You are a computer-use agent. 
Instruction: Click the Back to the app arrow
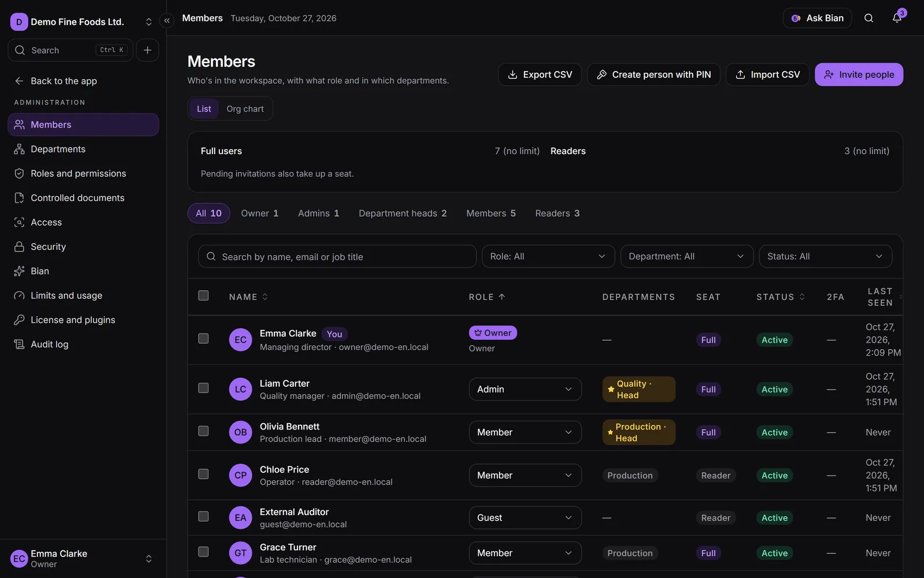tap(19, 81)
